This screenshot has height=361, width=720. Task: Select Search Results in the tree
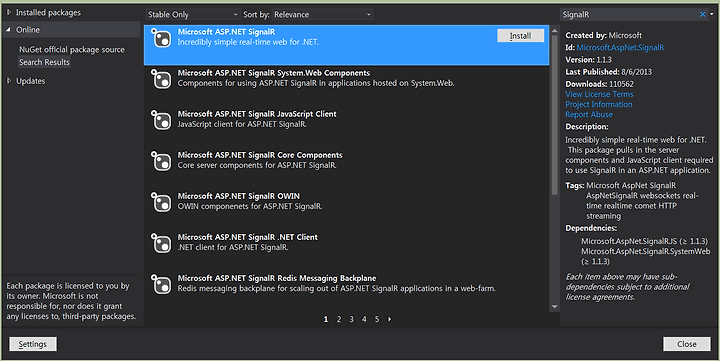coord(44,62)
